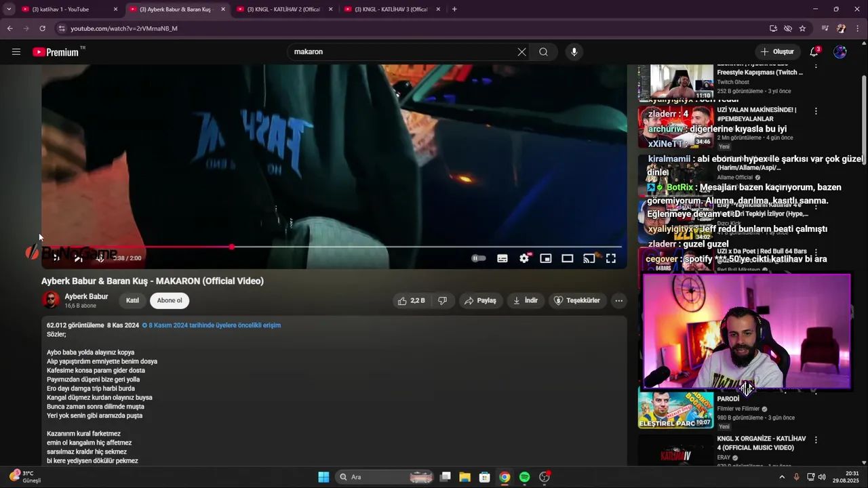868x488 pixels.
Task: Dislike the MAKARON video
Action: point(442,300)
